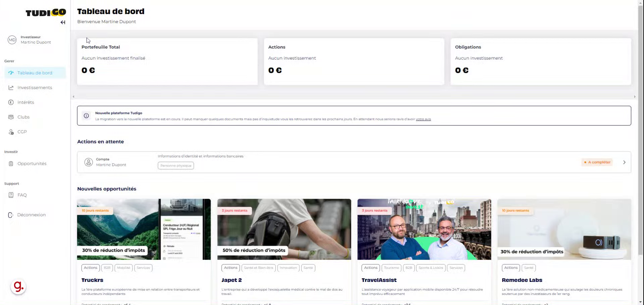
Task: Open the pending account action chevron
Action: point(624,162)
